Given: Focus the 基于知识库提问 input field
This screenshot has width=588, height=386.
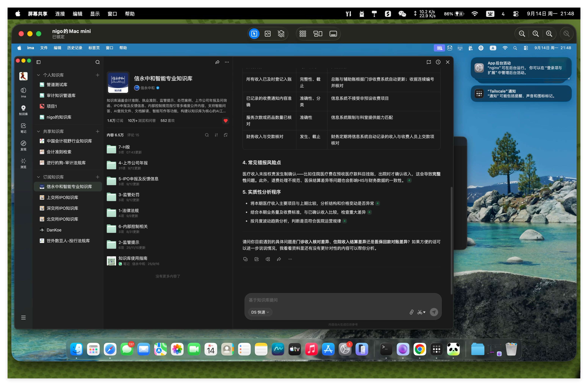Looking at the screenshot, I should (x=343, y=300).
